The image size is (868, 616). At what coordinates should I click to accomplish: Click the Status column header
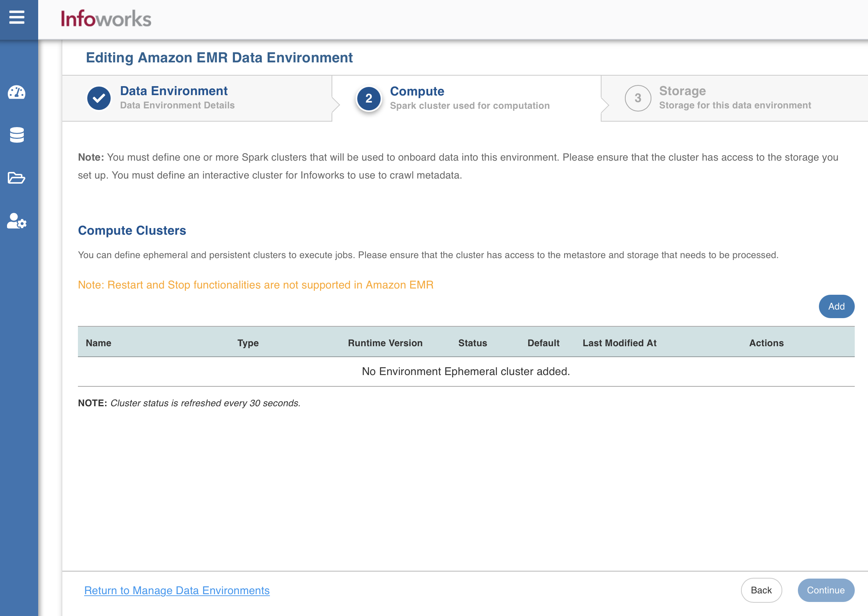(473, 343)
